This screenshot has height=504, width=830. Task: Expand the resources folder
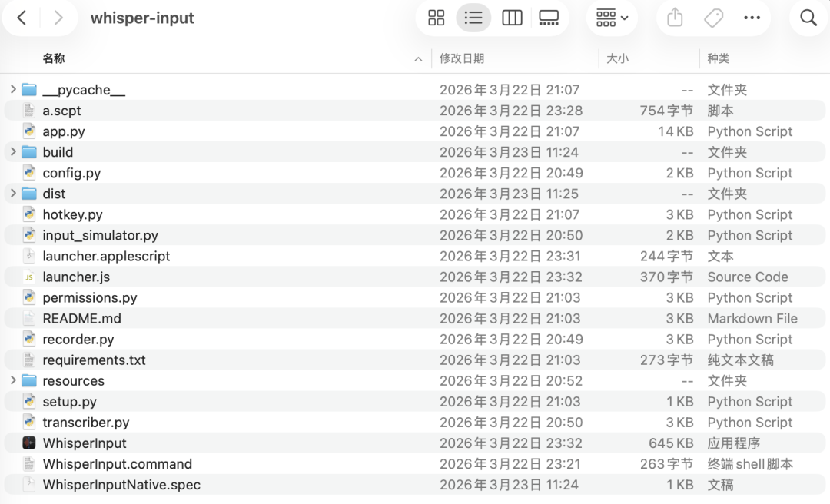coord(13,380)
